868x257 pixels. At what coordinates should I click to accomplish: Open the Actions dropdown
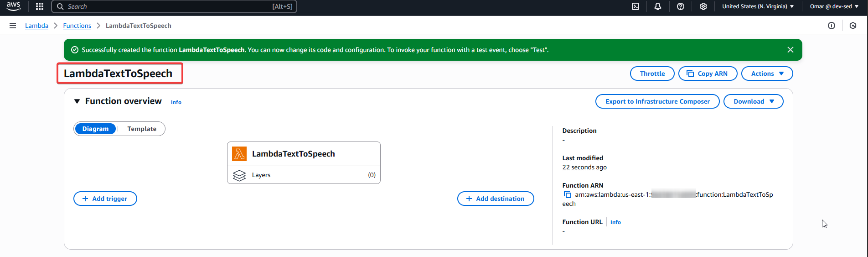pyautogui.click(x=767, y=73)
